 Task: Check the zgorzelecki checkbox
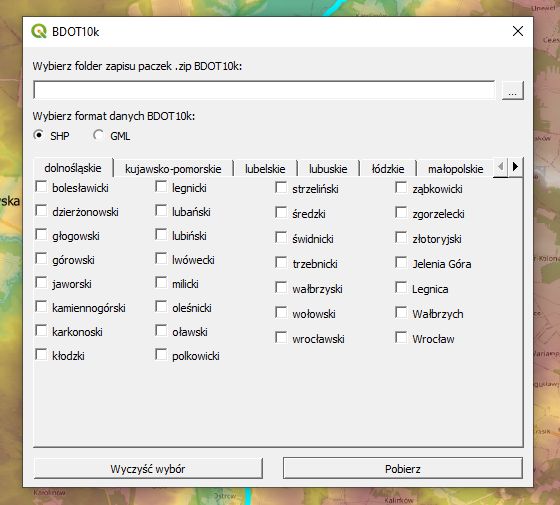[401, 212]
